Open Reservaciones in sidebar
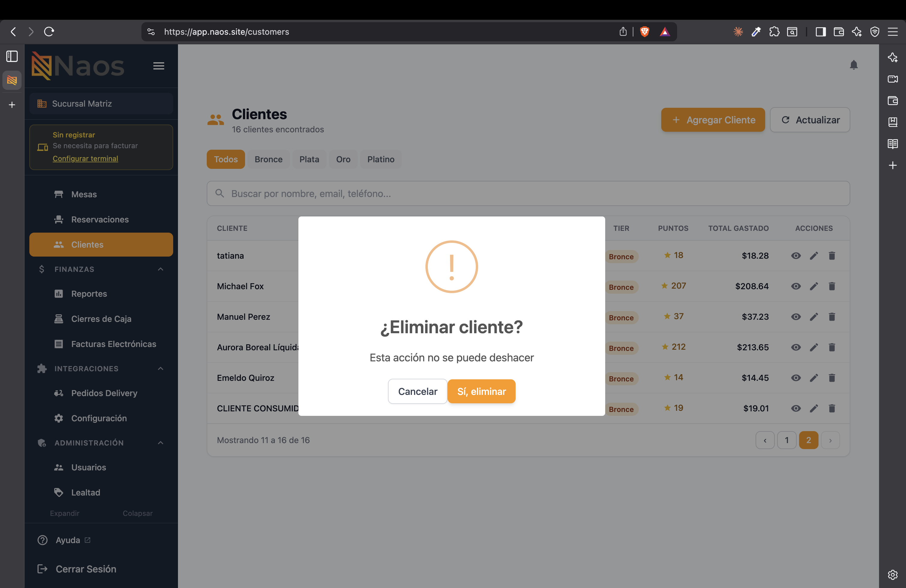This screenshot has height=588, width=906. point(101,219)
